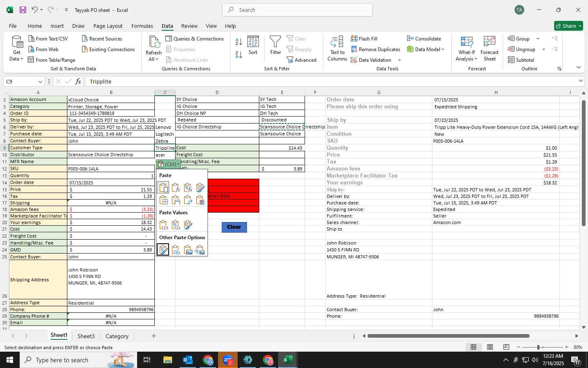Switch to the Sheet3 worksheet tab
The image size is (588, 368).
pyautogui.click(x=86, y=336)
